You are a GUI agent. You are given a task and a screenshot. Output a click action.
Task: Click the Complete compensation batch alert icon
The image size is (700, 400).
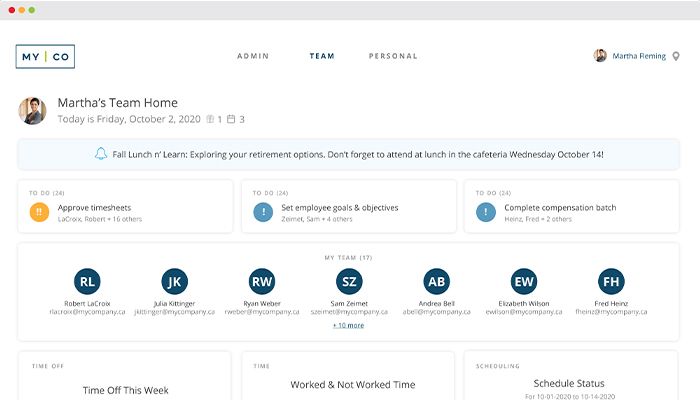(x=486, y=212)
